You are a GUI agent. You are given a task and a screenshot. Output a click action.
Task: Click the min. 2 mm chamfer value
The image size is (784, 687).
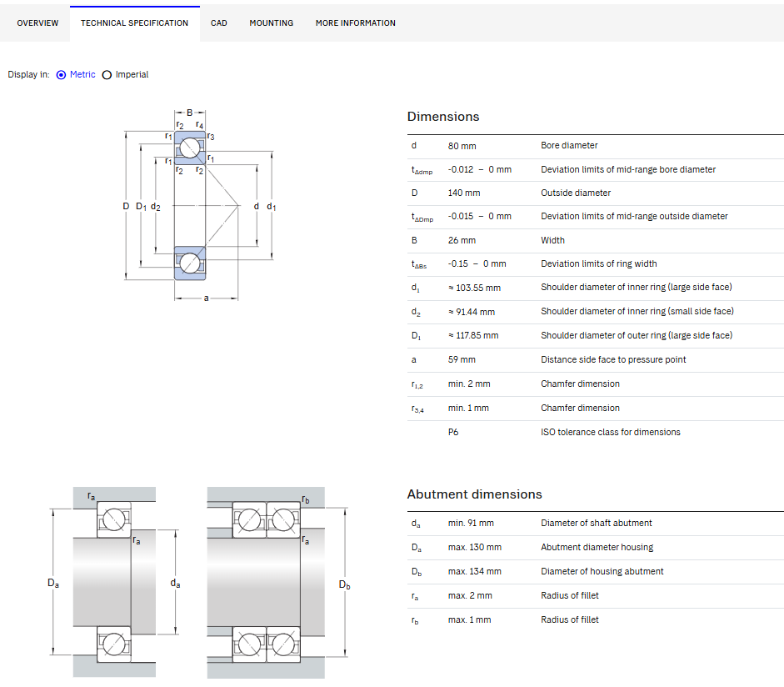tap(469, 384)
